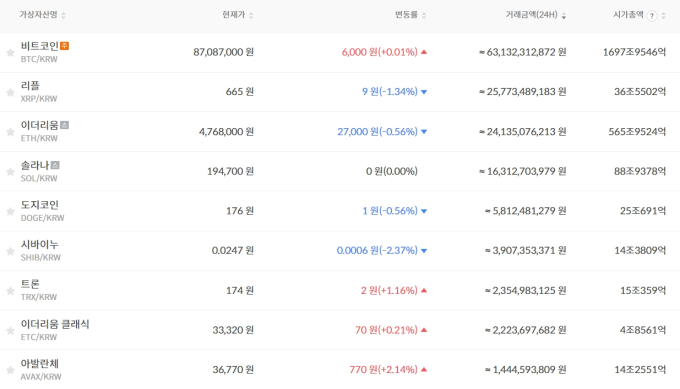
Task: Click the AVAX/KRW pair label
Action: coord(41,377)
